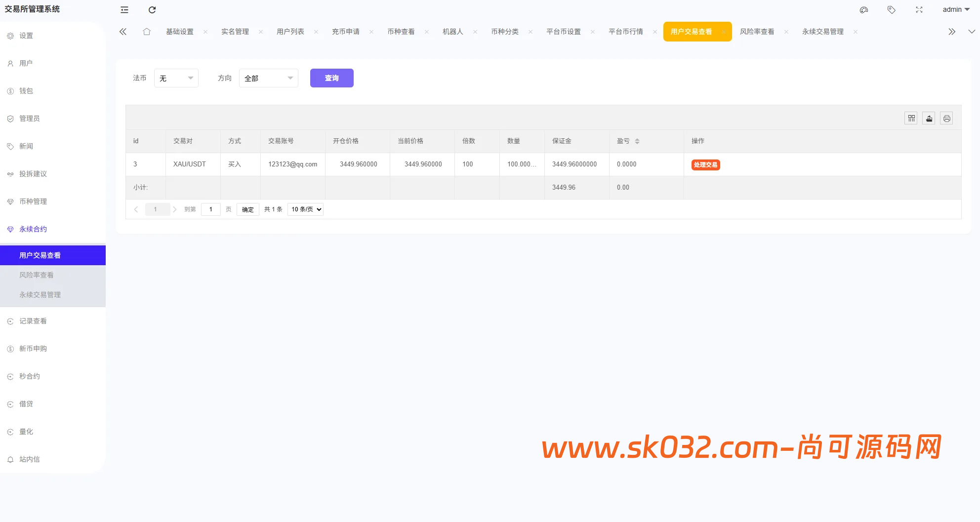Click the XAU/USDT trading pair cell
Viewport: 980px width, 522px height.
193,164
